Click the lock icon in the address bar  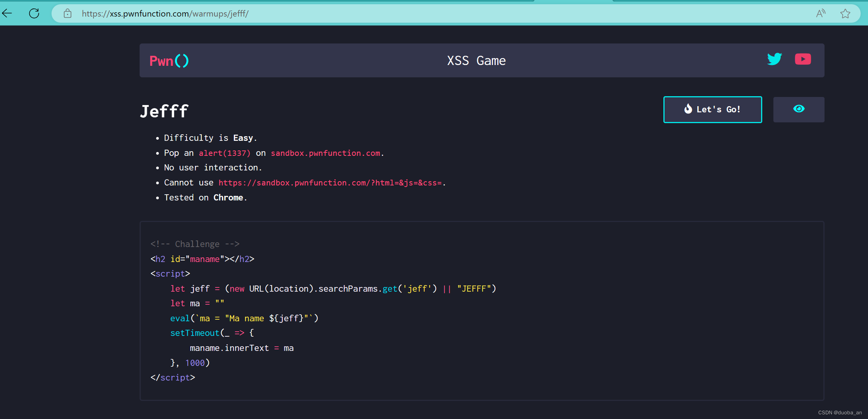pyautogui.click(x=68, y=13)
